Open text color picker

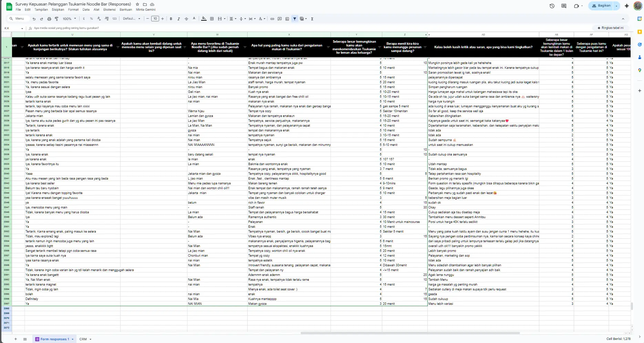click(194, 19)
